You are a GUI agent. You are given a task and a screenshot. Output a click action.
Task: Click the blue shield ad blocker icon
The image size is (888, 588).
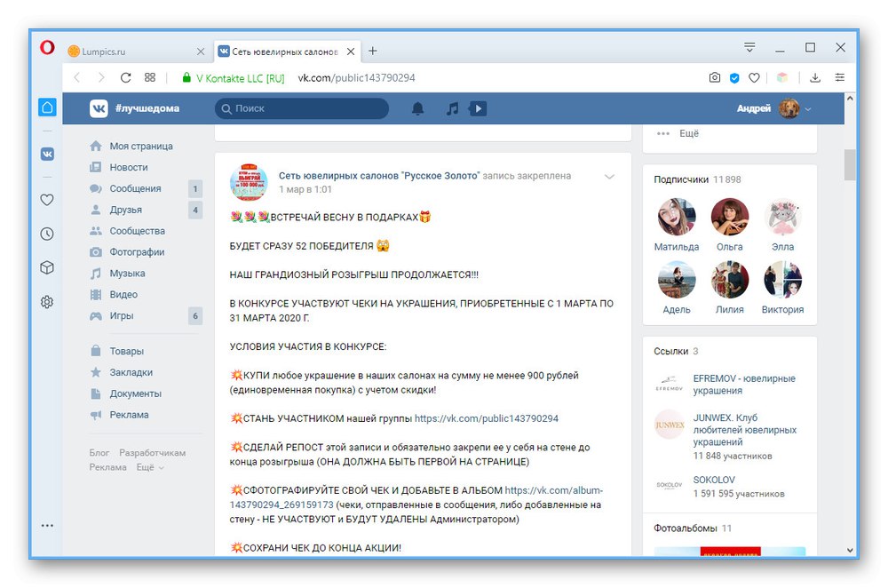click(734, 77)
